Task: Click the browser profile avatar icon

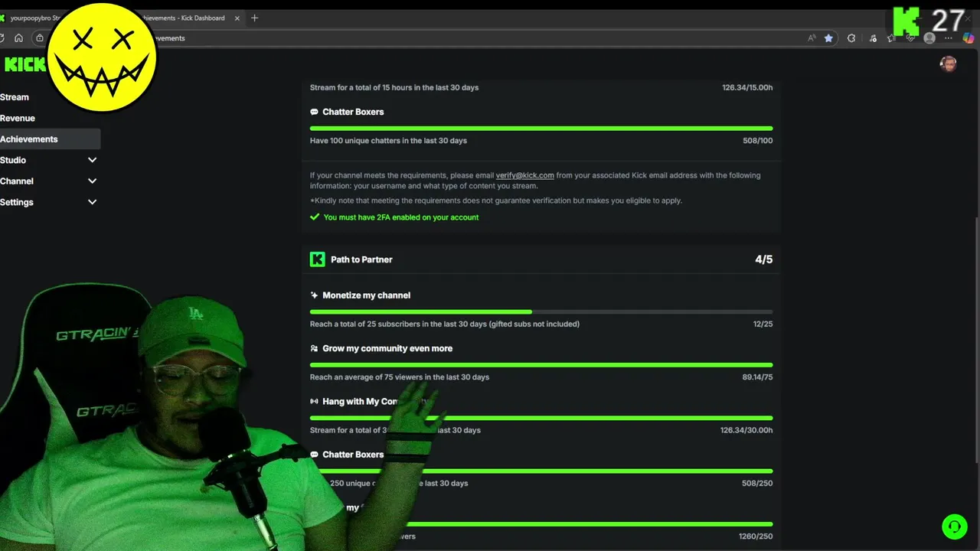Action: tap(929, 38)
